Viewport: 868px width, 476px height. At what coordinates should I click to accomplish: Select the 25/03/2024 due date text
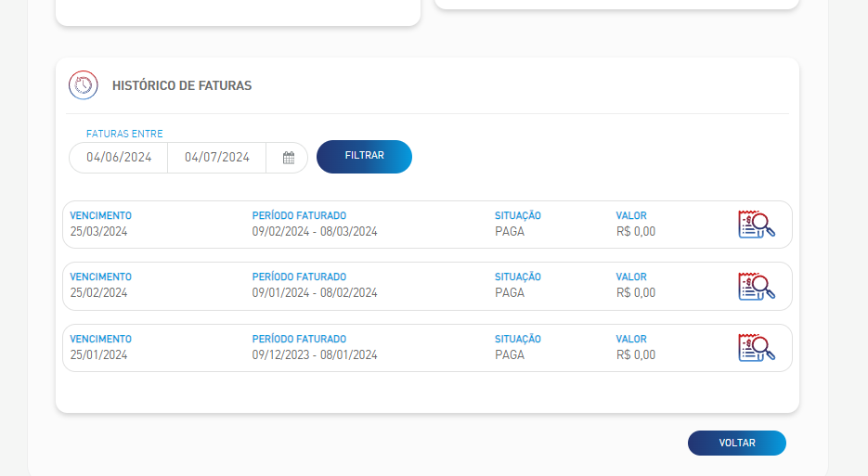[x=98, y=231]
